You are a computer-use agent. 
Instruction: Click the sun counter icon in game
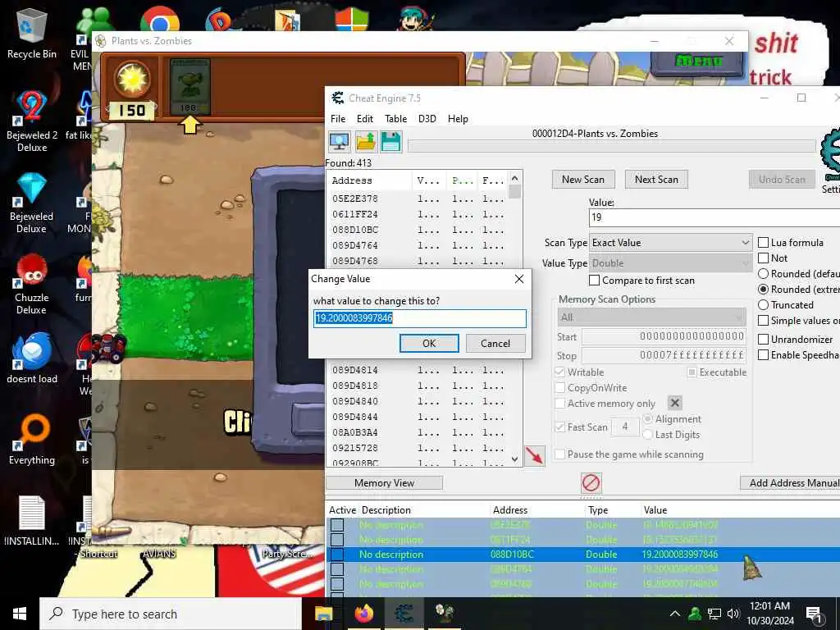[x=132, y=81]
